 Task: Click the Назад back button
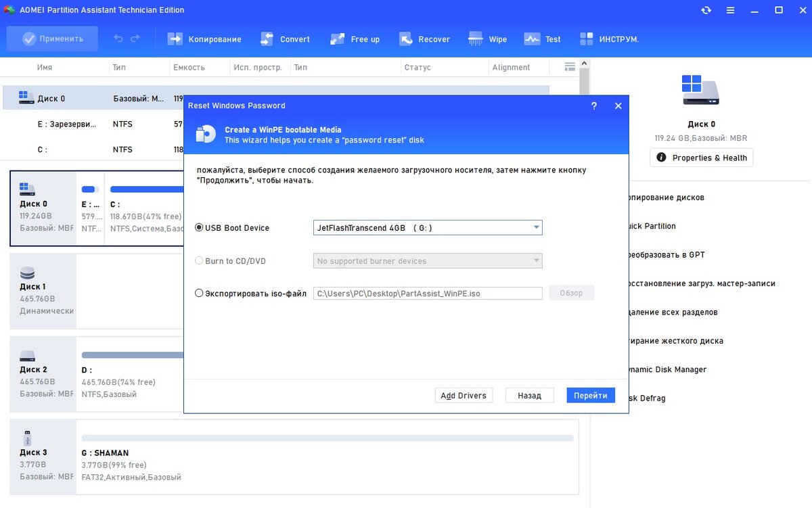click(529, 395)
